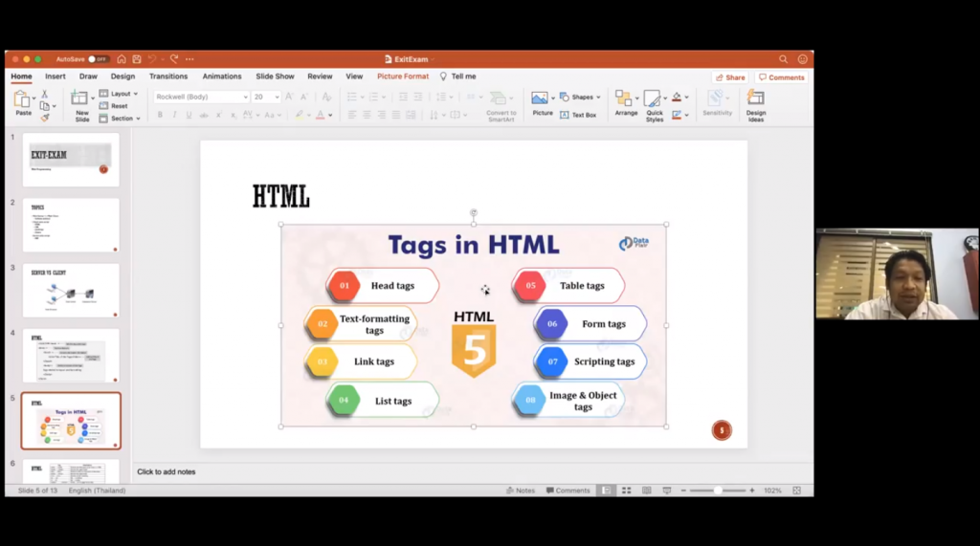Open the Arrange objects tool

tap(626, 99)
